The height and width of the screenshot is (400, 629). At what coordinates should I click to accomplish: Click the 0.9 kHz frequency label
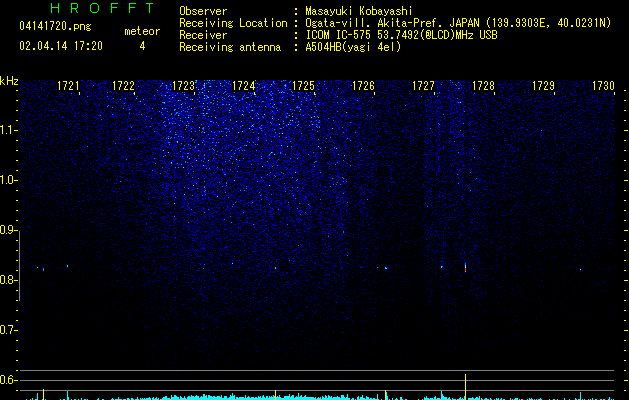pyautogui.click(x=8, y=230)
